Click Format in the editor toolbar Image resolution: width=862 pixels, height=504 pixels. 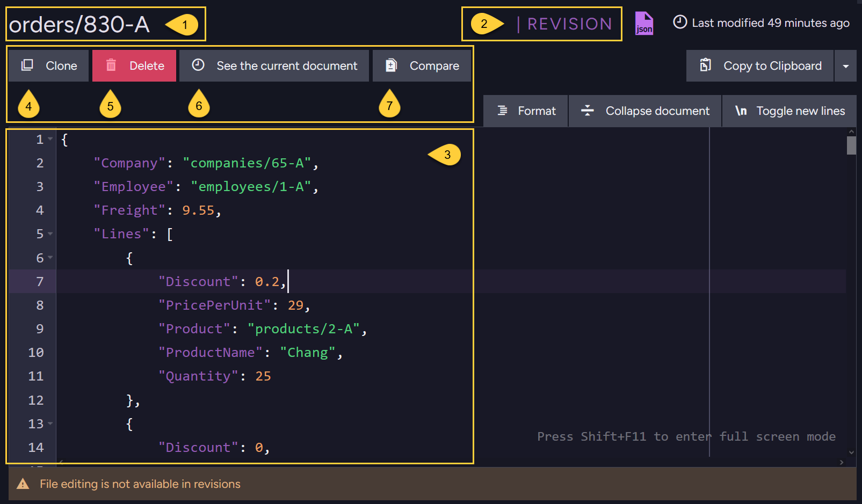pos(526,111)
